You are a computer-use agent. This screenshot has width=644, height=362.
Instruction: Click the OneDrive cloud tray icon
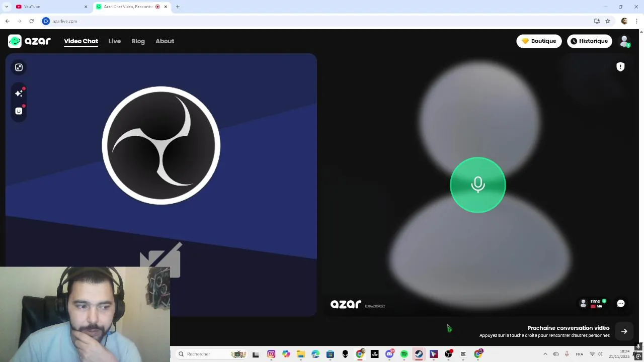point(556,354)
